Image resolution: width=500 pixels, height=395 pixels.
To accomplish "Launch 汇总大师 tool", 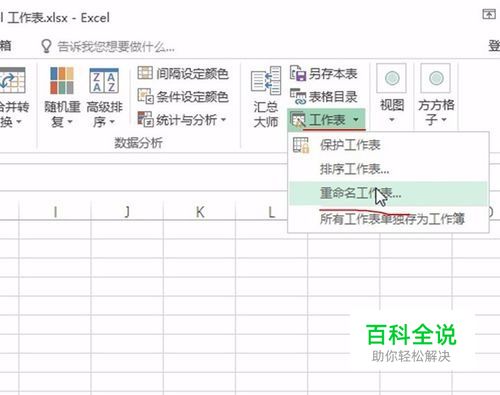I will coord(266,97).
